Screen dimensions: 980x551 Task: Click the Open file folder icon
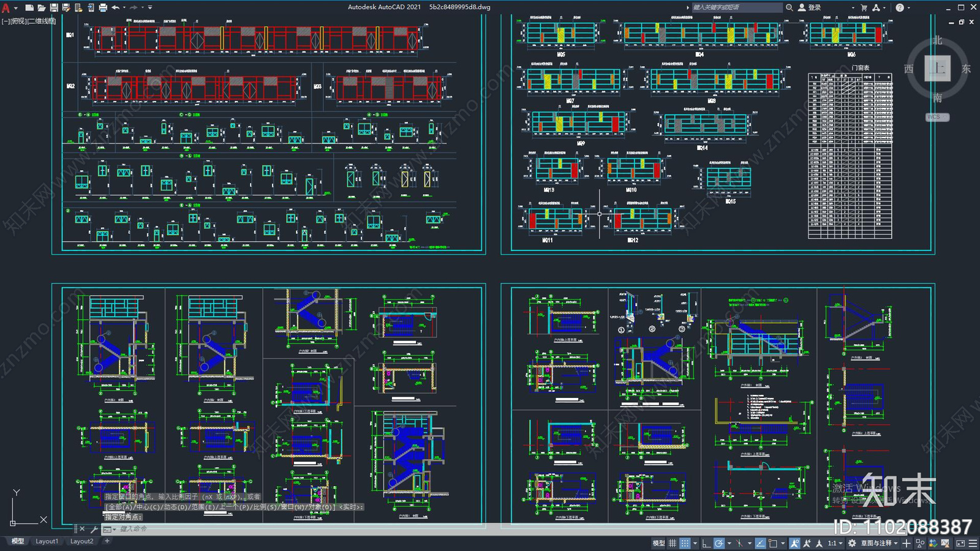(x=41, y=7)
